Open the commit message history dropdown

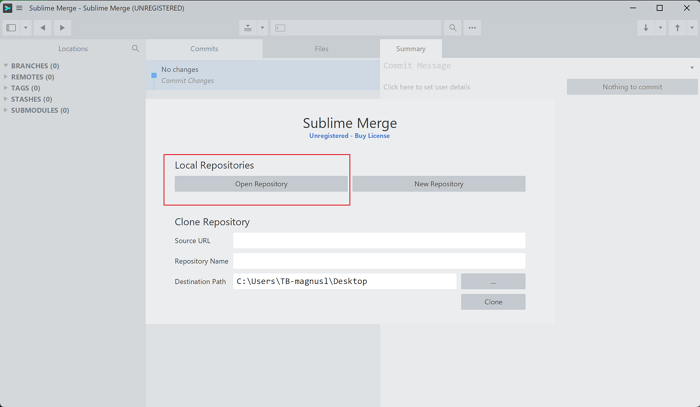point(692,68)
